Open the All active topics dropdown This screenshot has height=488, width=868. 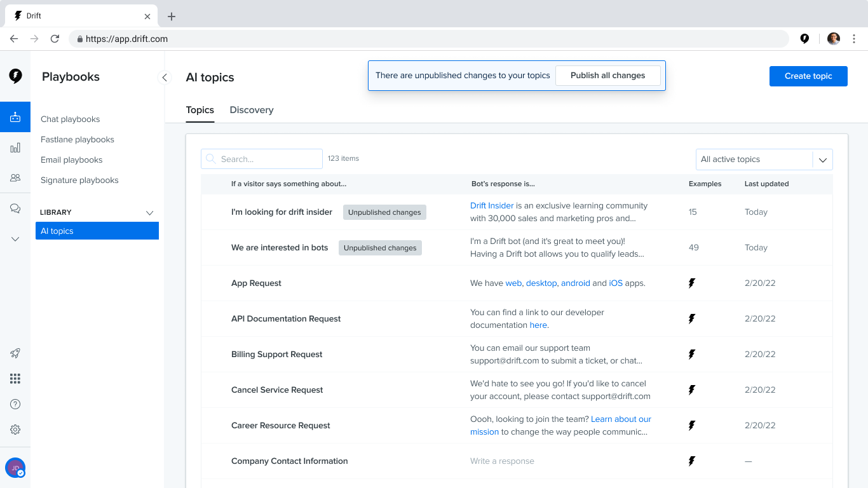[x=764, y=159]
